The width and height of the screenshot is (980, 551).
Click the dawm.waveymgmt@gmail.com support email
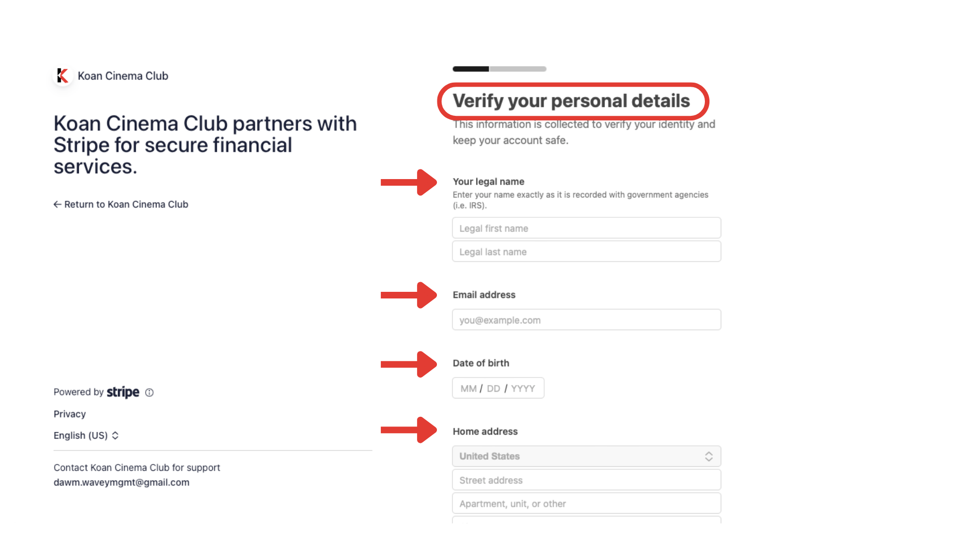coord(121,482)
